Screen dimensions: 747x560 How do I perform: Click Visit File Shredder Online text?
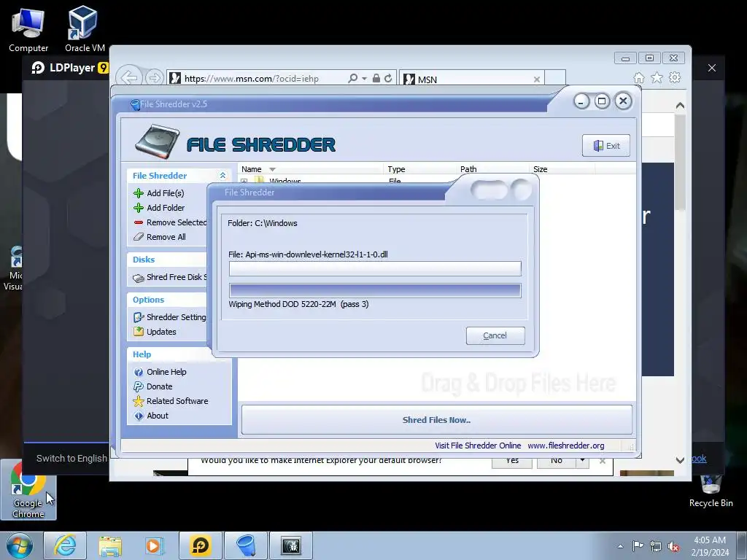pos(478,446)
